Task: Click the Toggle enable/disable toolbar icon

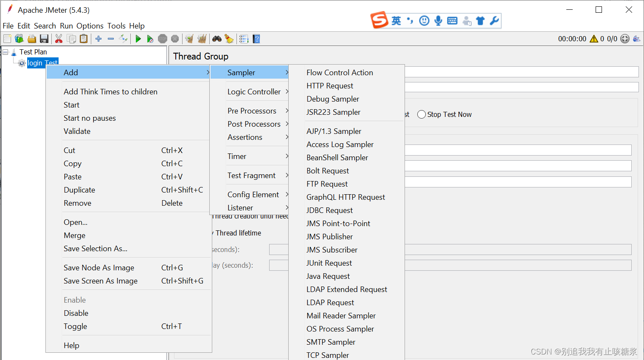Action: coord(123,39)
